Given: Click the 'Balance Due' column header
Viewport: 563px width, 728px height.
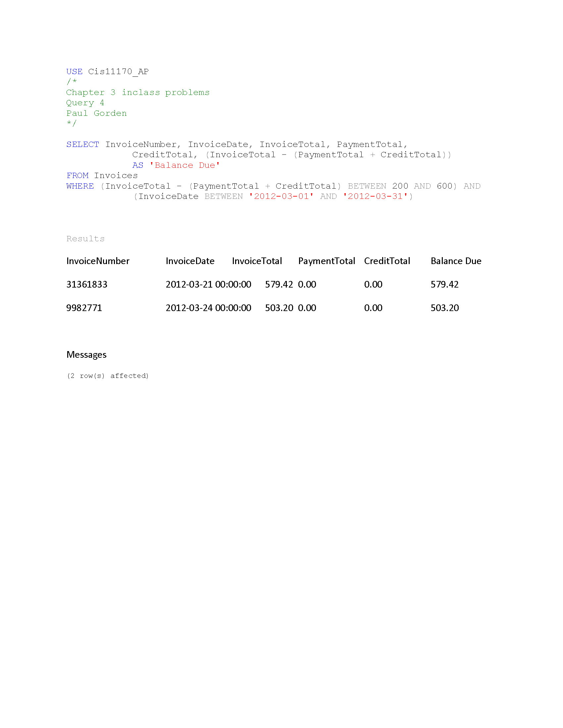Looking at the screenshot, I should pos(456,261).
